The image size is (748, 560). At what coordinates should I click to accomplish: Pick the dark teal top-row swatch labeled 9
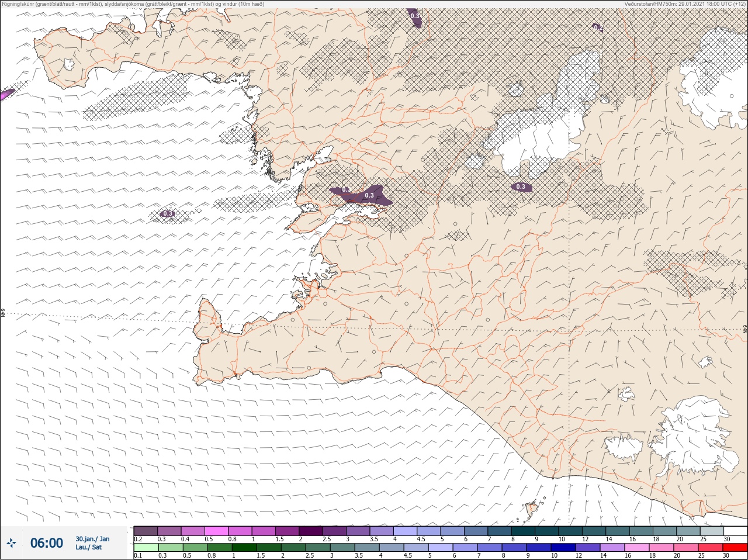548,531
